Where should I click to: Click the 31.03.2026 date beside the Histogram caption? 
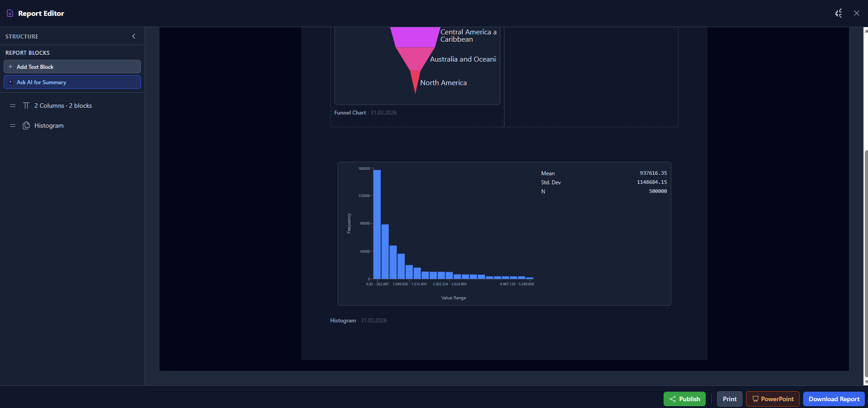tap(374, 321)
